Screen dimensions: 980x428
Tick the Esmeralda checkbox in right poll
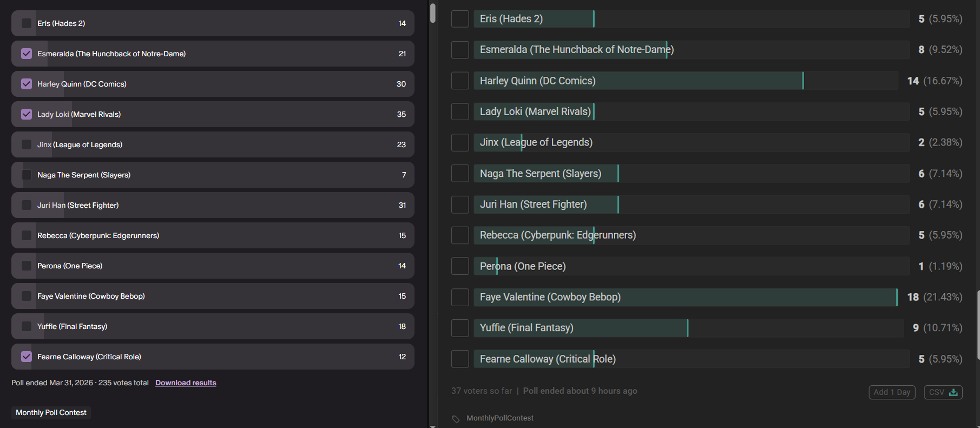pyautogui.click(x=460, y=50)
